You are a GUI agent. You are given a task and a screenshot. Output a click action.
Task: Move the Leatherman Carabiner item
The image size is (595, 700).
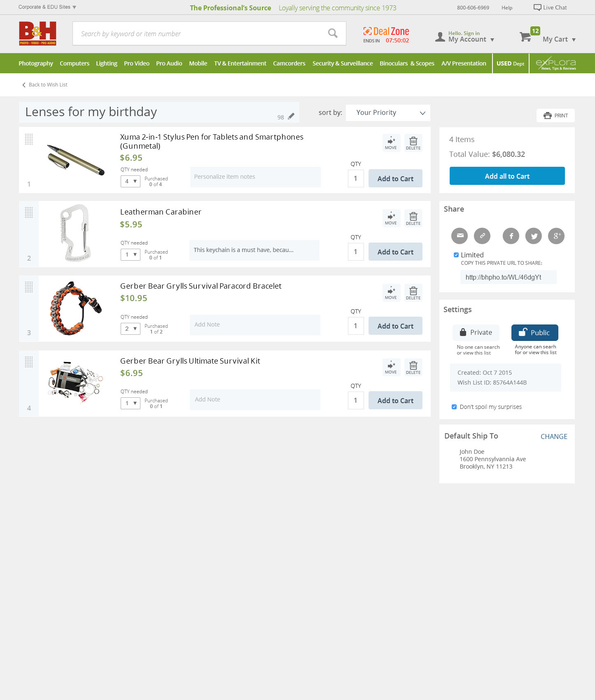click(391, 218)
